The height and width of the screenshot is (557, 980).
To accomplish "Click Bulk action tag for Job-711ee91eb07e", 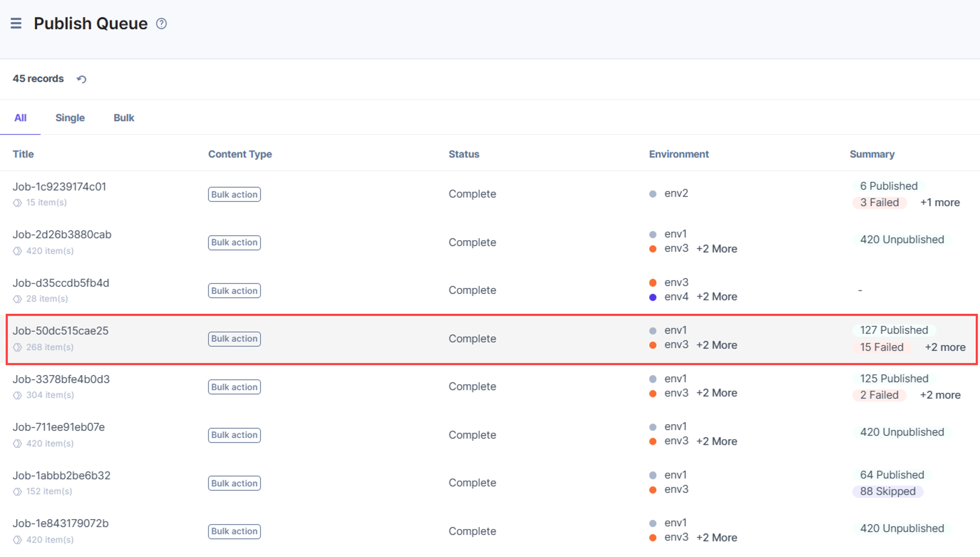I will (x=234, y=435).
